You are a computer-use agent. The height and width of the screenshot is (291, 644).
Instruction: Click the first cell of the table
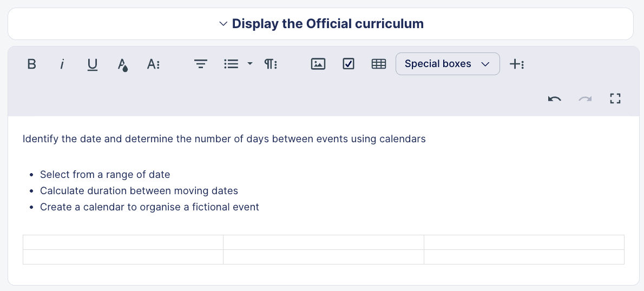pyautogui.click(x=123, y=242)
